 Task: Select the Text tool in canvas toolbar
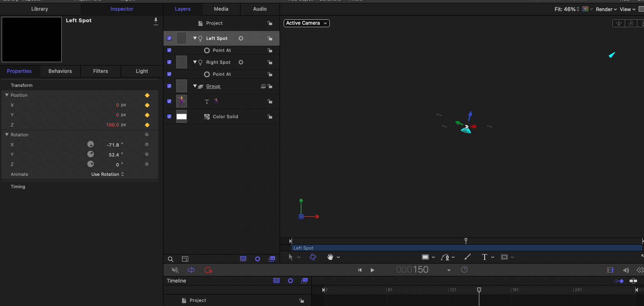(x=485, y=257)
